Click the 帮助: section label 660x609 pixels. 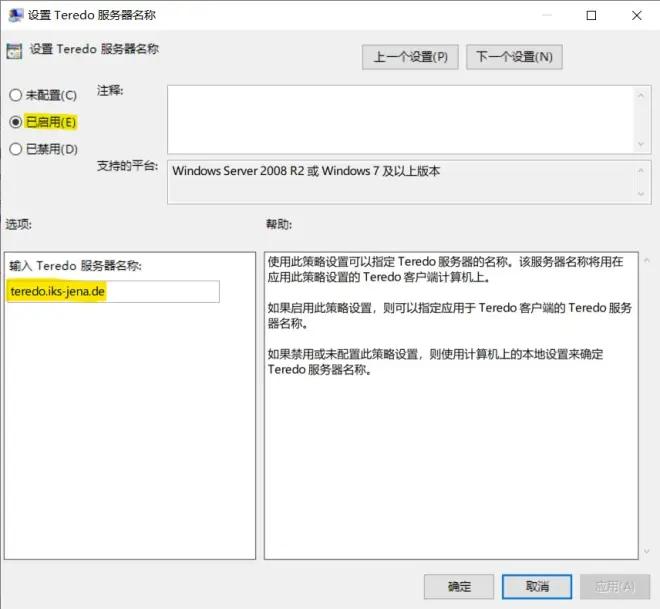point(279,224)
